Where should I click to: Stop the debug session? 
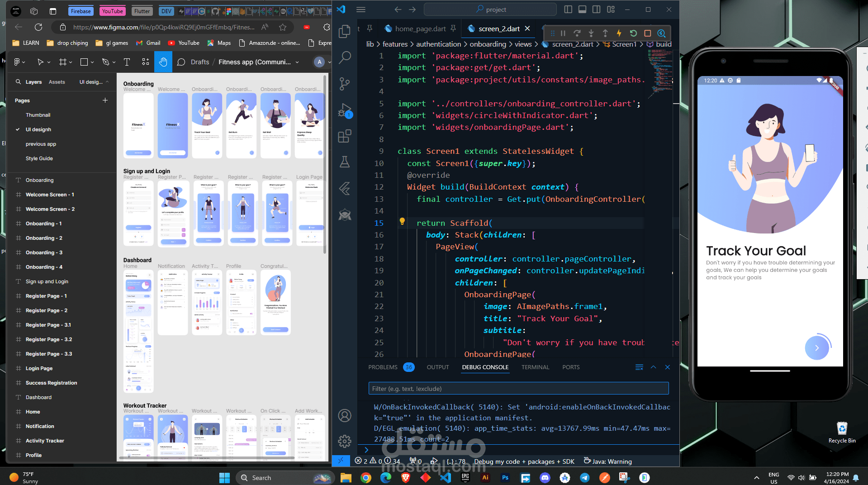click(x=647, y=33)
